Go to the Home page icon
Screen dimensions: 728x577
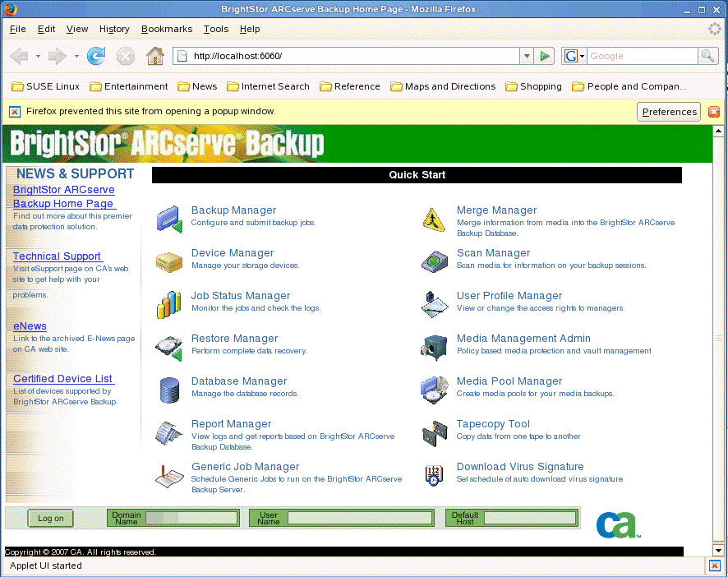pos(155,56)
